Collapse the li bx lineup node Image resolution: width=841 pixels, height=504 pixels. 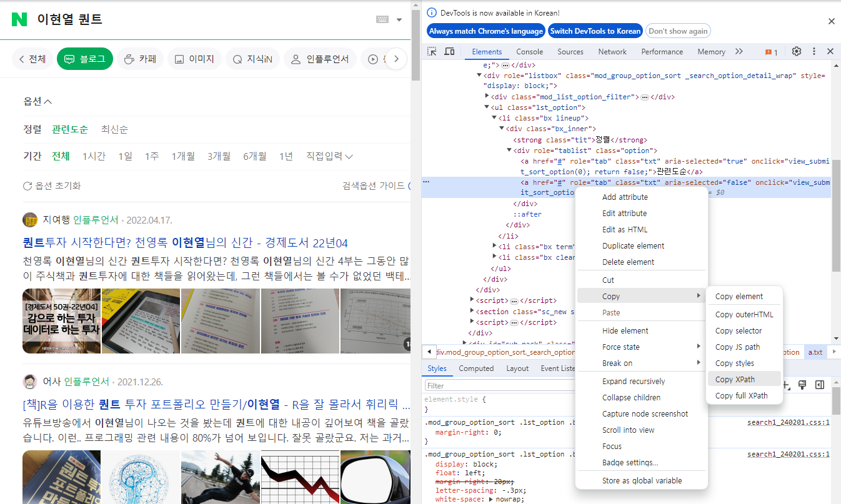[494, 118]
